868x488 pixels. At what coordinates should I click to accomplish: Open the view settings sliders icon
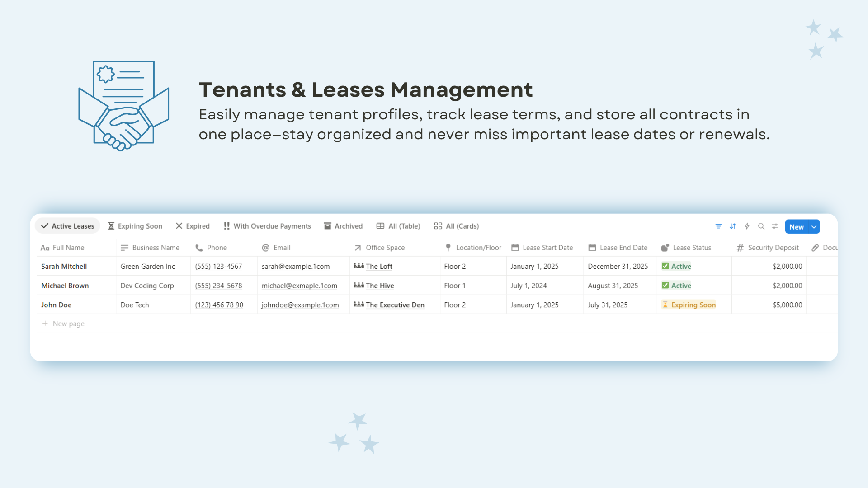775,226
